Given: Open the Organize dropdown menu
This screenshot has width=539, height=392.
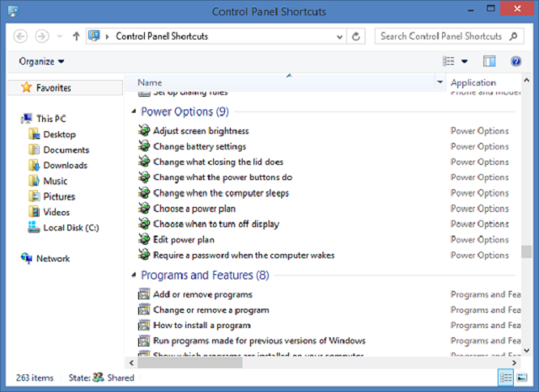Looking at the screenshot, I should [x=41, y=61].
